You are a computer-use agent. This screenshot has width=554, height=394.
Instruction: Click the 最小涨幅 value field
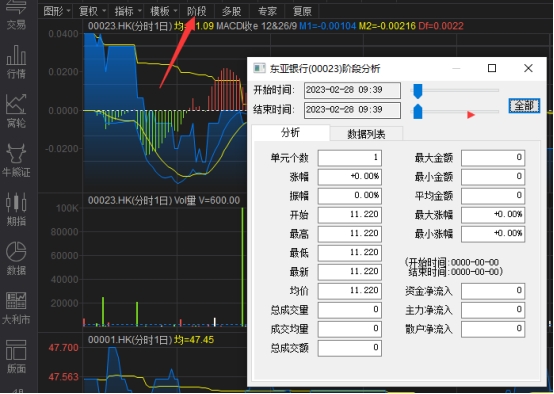(493, 234)
